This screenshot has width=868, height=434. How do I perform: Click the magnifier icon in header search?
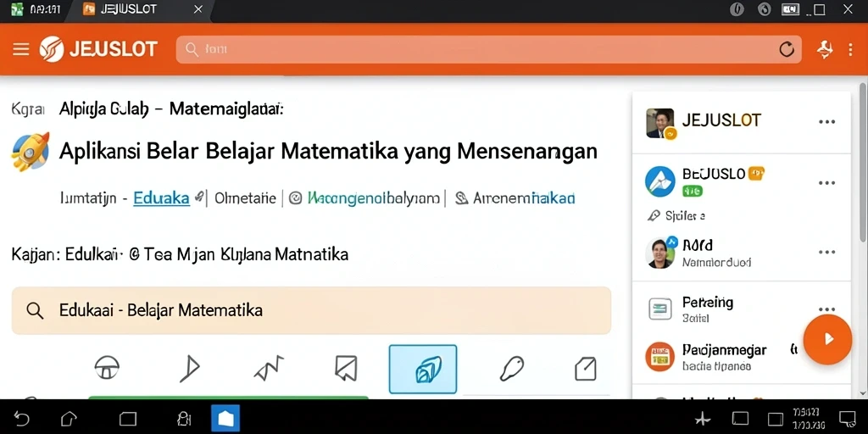coord(192,49)
